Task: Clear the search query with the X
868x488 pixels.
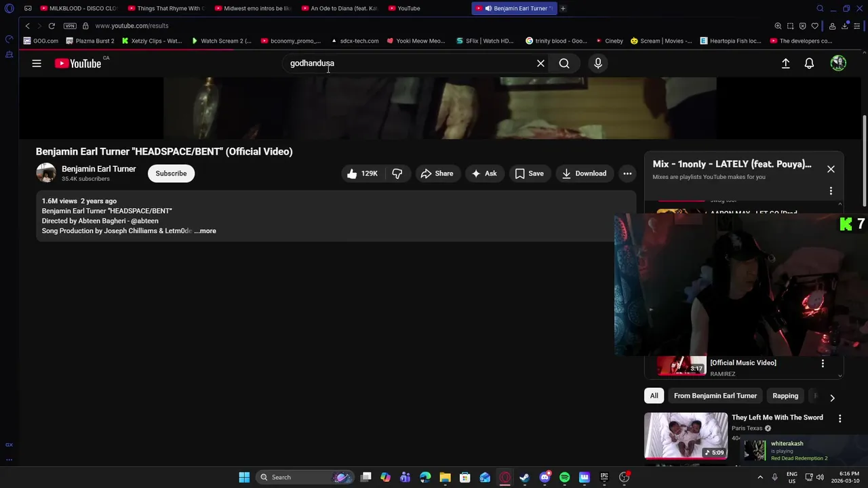Action: click(x=540, y=63)
